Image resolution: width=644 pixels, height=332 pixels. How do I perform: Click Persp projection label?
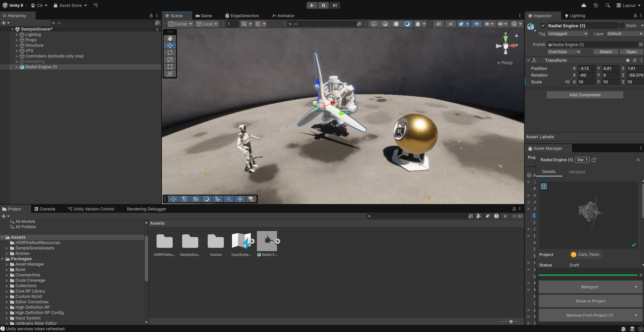505,63
